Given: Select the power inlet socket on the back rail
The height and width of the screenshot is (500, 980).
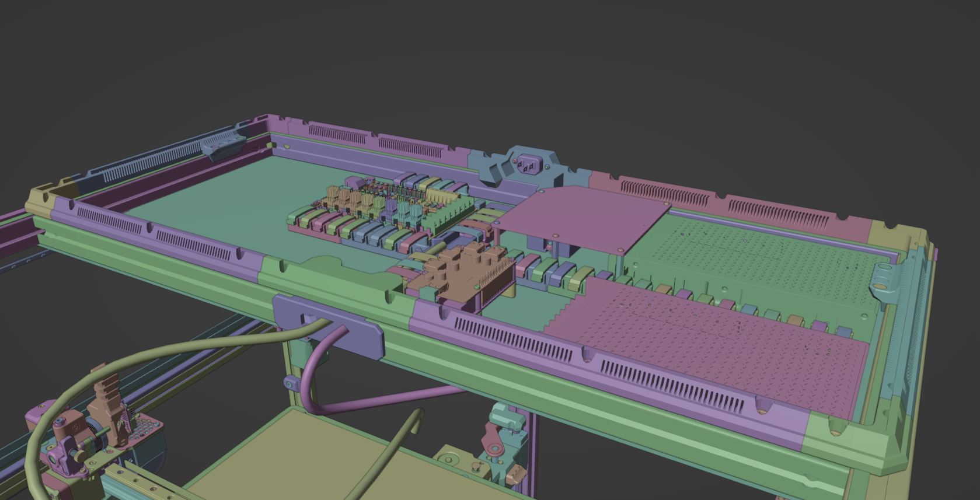Looking at the screenshot, I should tap(529, 165).
